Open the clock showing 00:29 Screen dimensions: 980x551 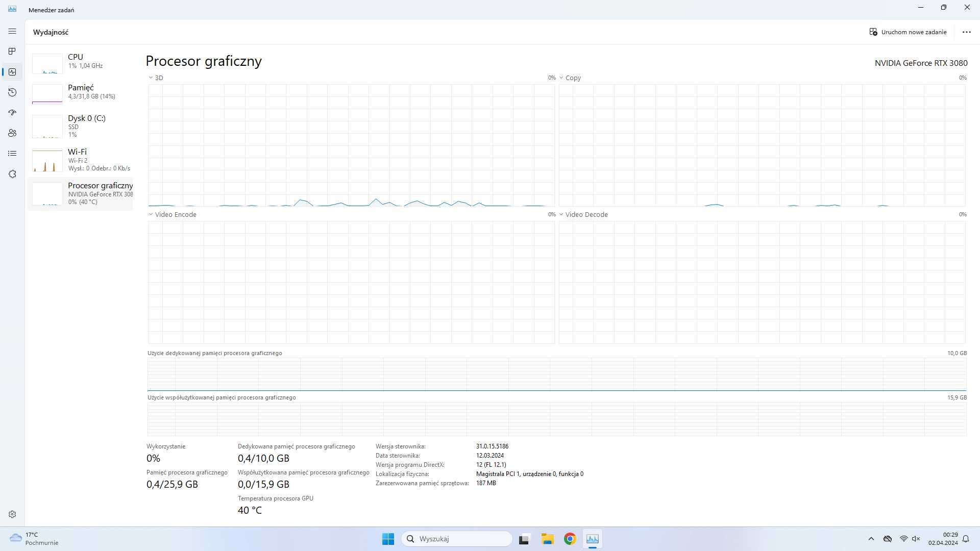click(943, 539)
